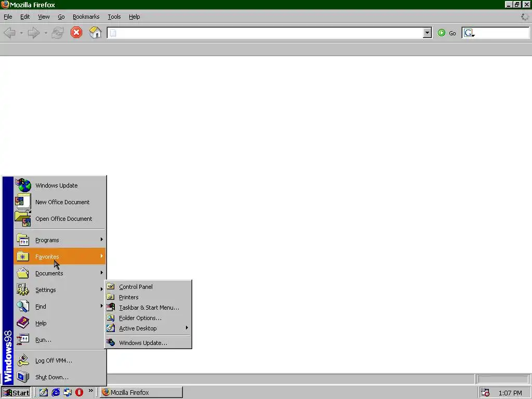Click the Windows Update globe icon in Start menu
This screenshot has width=532, height=399.
[x=23, y=185]
